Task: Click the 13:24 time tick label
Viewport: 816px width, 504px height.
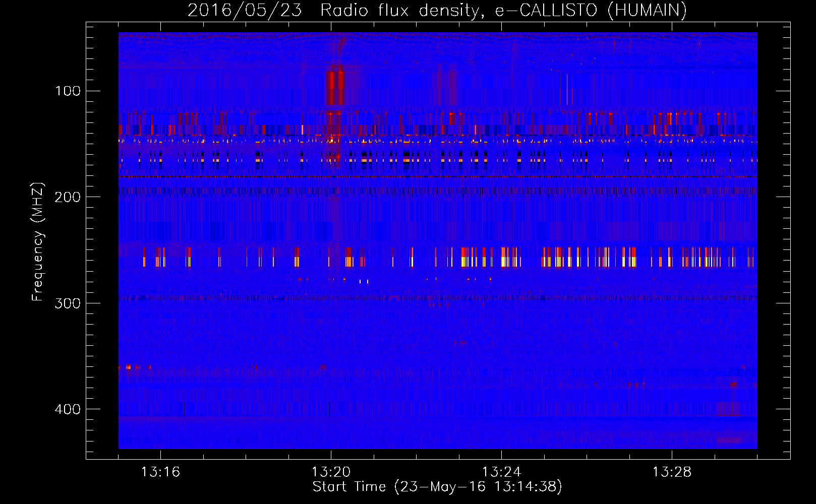Action: click(x=501, y=472)
